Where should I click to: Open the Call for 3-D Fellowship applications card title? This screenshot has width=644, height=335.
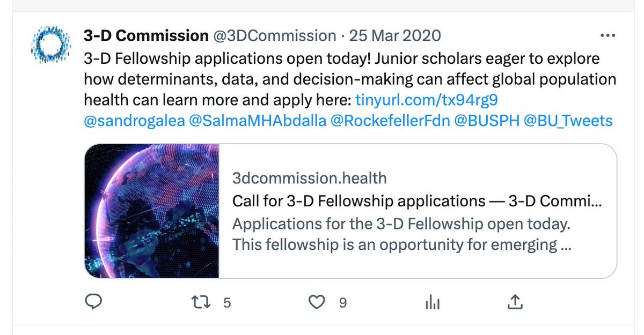point(418,201)
